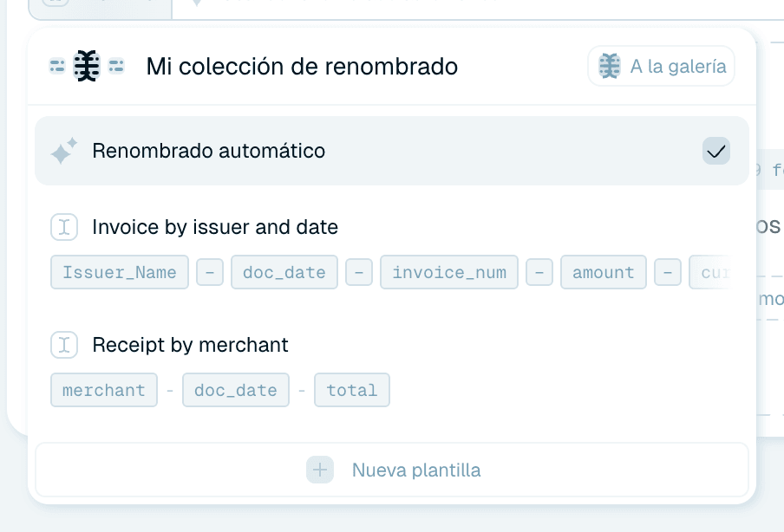Viewport: 784px width, 532px height.
Task: Click the invoice_num token
Action: tap(449, 272)
